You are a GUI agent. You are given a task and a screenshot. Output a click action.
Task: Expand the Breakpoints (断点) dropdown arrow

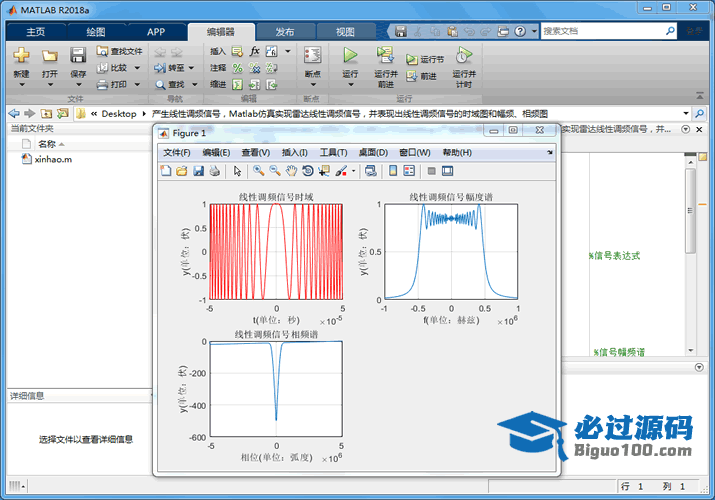pos(313,84)
